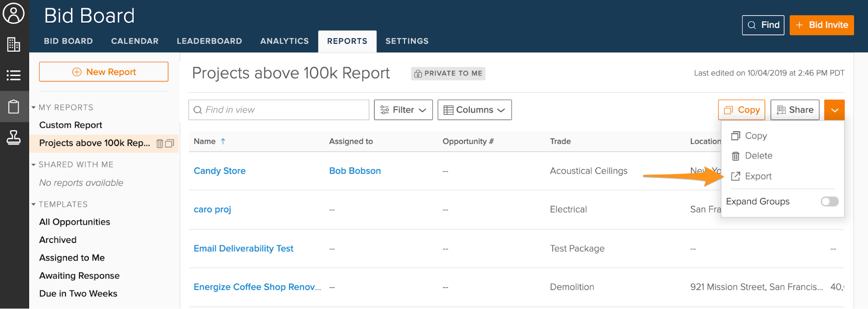This screenshot has height=309, width=868.
Task: Toggle the Expand Groups switch
Action: tap(829, 201)
